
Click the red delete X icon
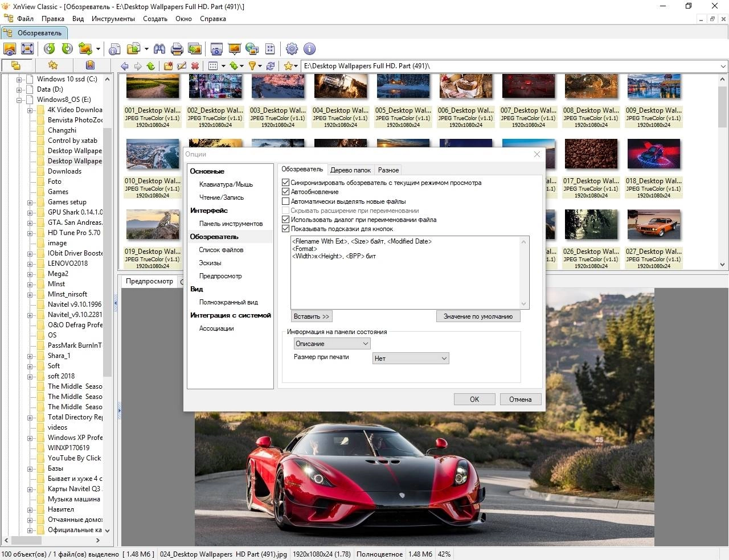tap(195, 66)
